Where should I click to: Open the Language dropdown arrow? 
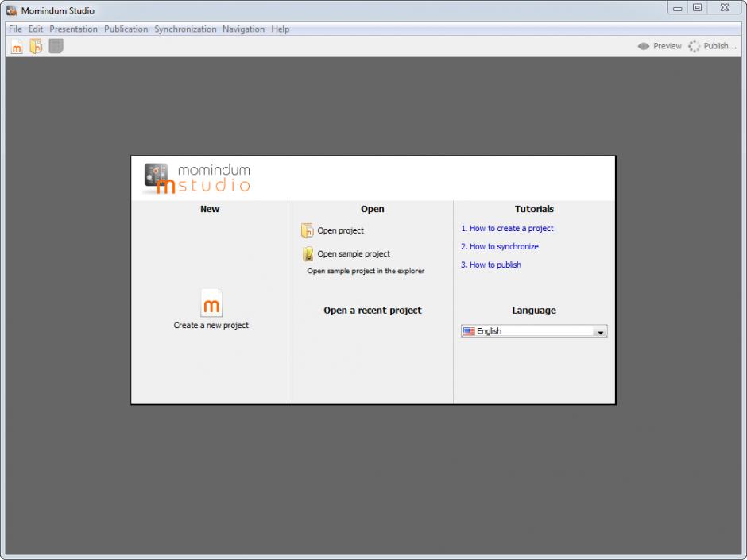600,331
